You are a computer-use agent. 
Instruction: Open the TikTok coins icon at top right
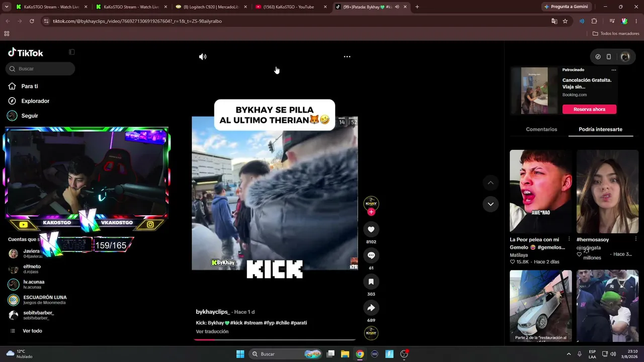coord(598,57)
